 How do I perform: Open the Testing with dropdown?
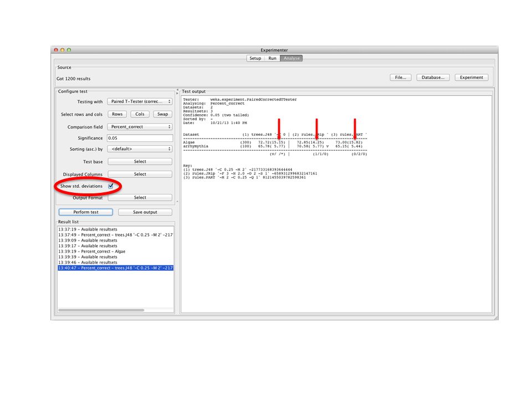coord(140,101)
